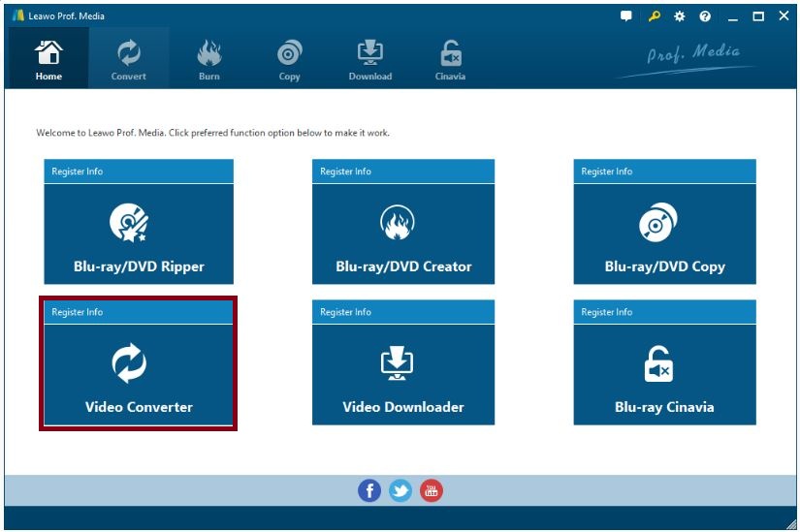Viewport: 800px width, 532px height.
Task: Open the help question mark icon
Action: (705, 16)
